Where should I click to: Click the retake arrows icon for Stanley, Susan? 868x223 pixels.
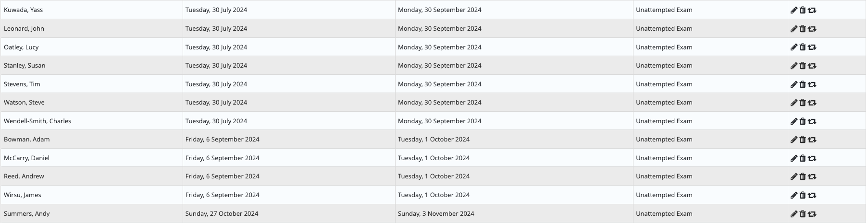[x=812, y=66]
